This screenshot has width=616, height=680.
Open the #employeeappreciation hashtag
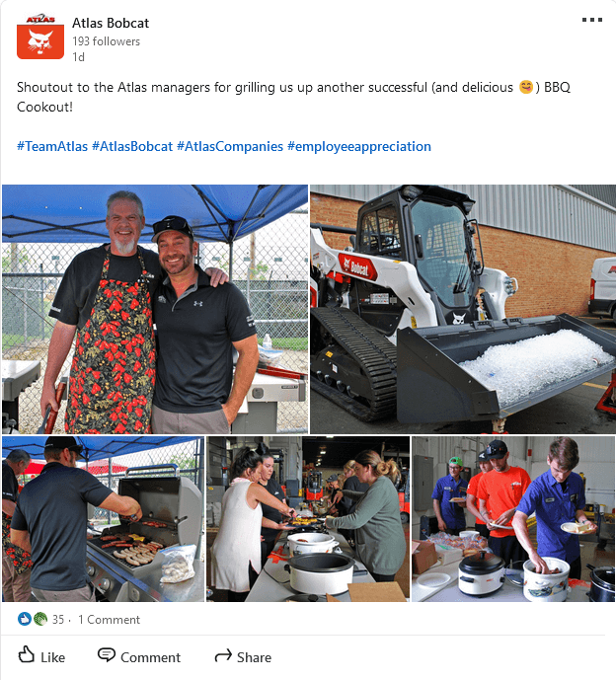click(359, 147)
